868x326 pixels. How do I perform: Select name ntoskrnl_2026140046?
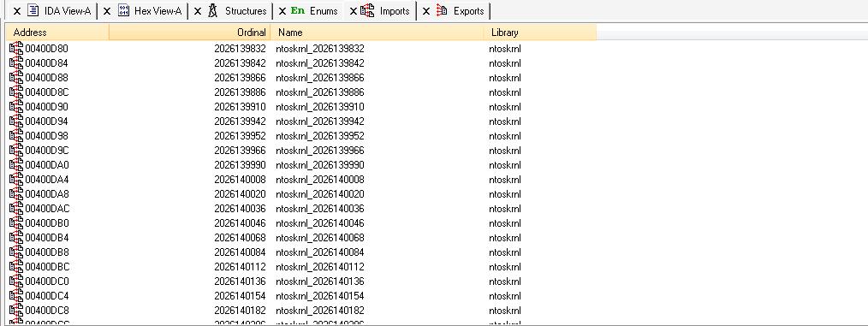(320, 223)
